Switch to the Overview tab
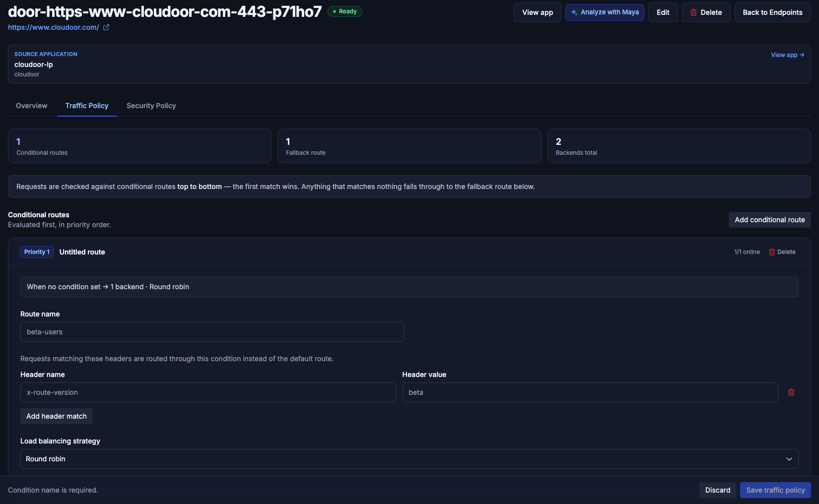Screen dimensions: 819x504 click(32, 106)
